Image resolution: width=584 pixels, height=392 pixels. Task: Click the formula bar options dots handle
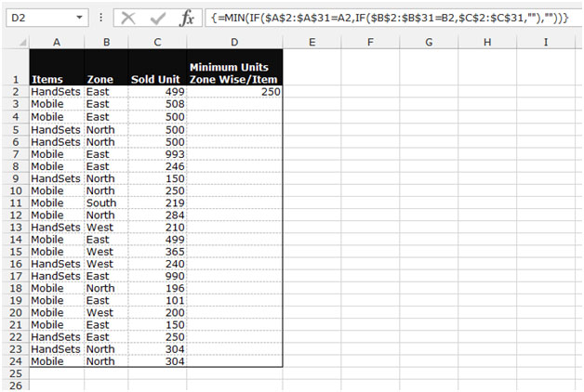[100, 18]
